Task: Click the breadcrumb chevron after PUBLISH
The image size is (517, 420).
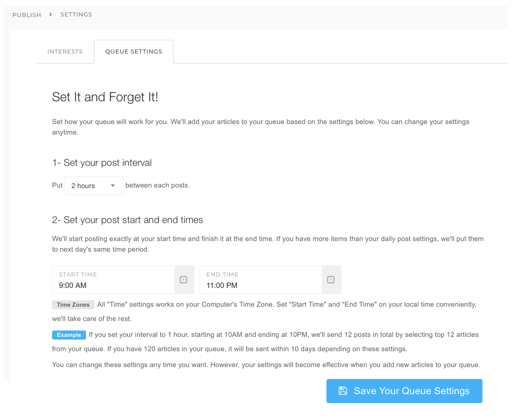Action: coord(51,14)
